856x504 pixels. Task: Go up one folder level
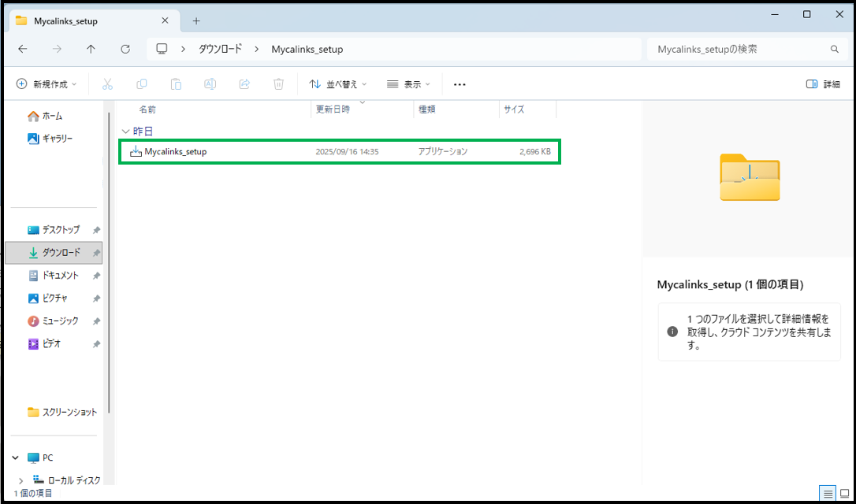[x=91, y=49]
